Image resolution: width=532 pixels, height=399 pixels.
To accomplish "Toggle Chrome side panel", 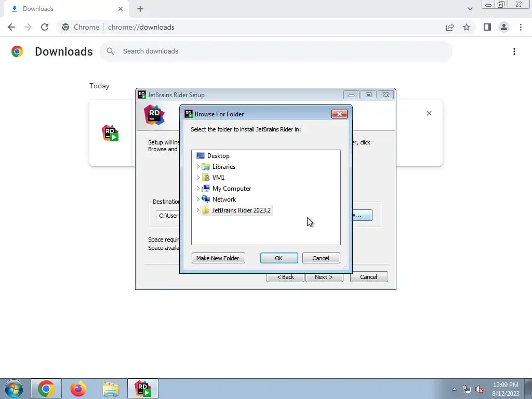I will (x=487, y=27).
